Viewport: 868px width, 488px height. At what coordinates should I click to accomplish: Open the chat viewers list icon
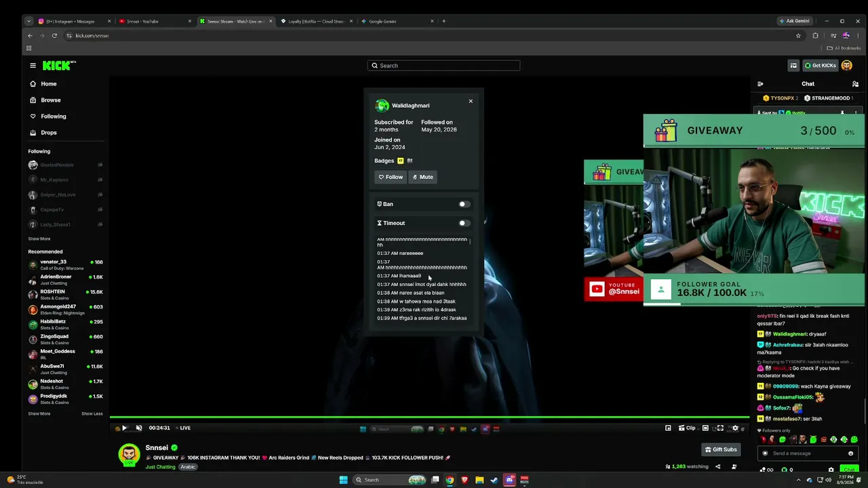point(855,84)
